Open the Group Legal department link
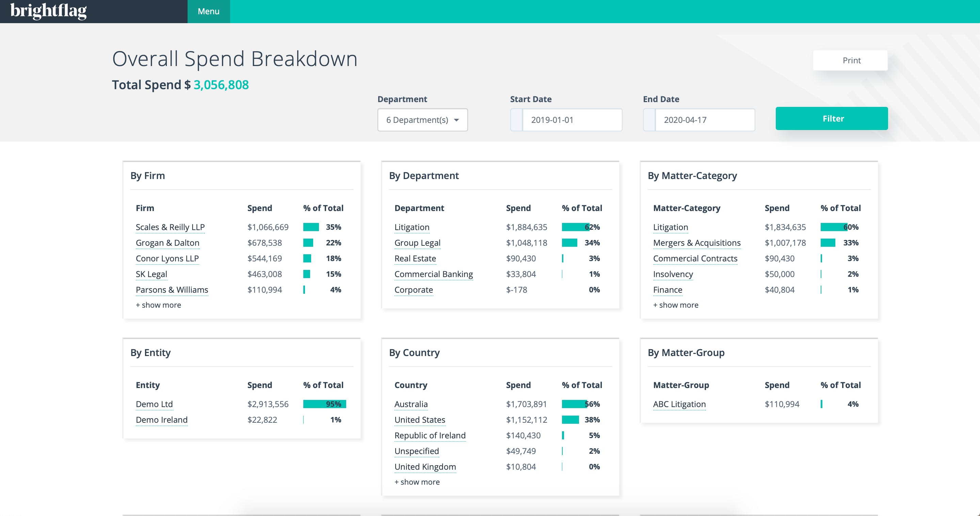The height and width of the screenshot is (516, 980). tap(417, 243)
